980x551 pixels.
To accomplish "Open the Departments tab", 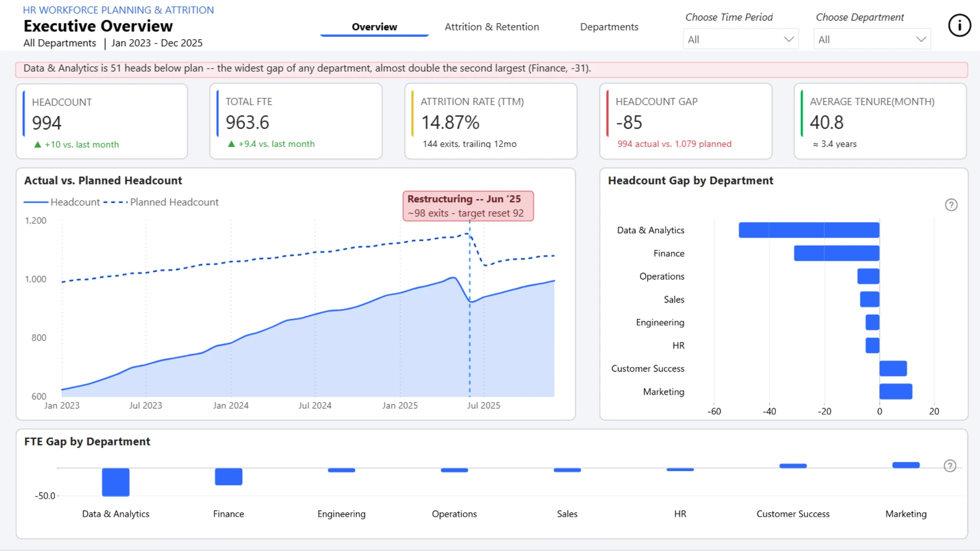I will point(609,27).
